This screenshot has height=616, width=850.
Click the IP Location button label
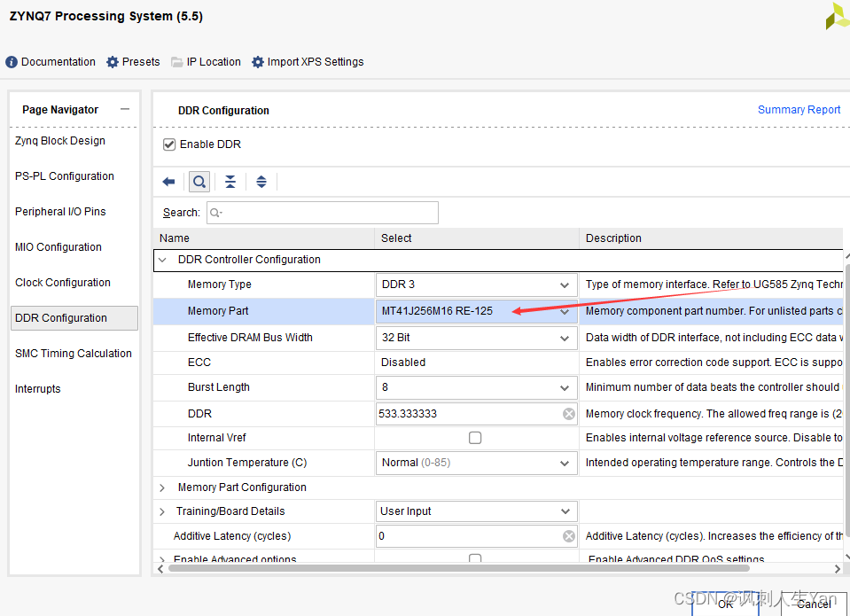[214, 62]
